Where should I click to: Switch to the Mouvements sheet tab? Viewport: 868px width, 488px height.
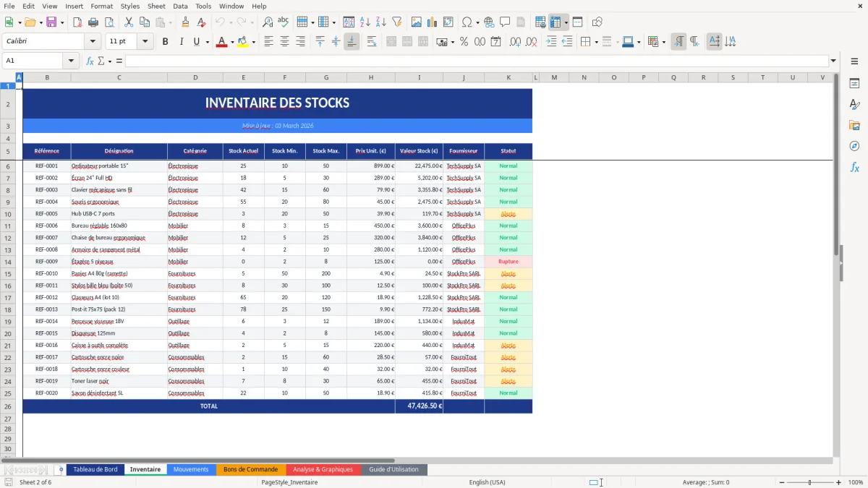point(191,469)
